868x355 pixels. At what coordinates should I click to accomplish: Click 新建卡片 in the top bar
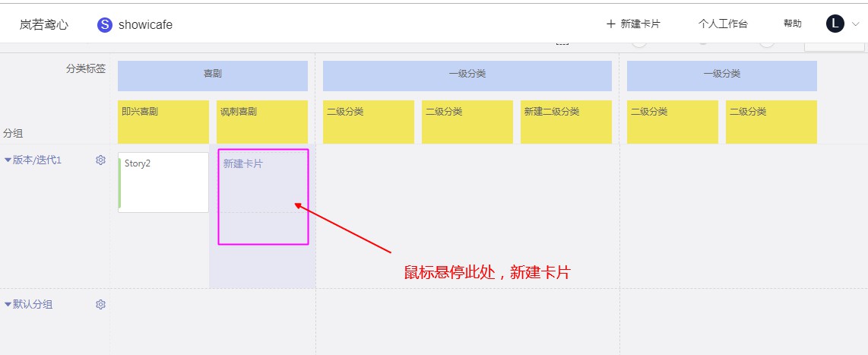tap(640, 24)
